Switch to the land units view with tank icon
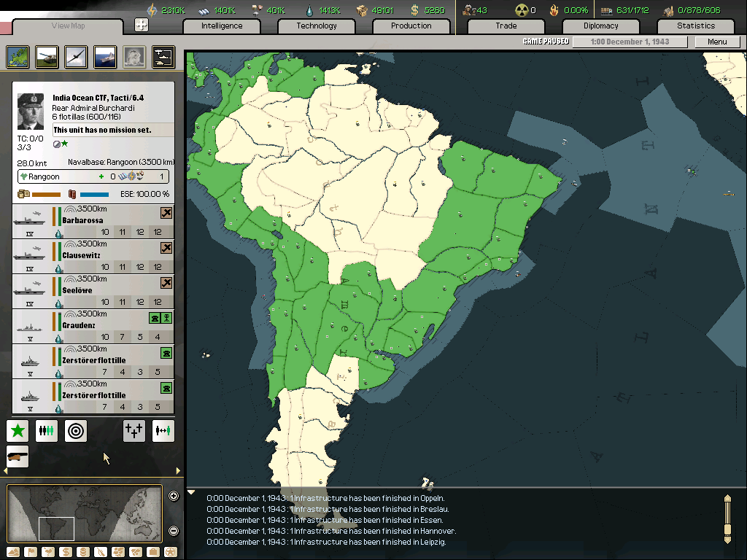The height and width of the screenshot is (560, 747). pyautogui.click(x=46, y=57)
